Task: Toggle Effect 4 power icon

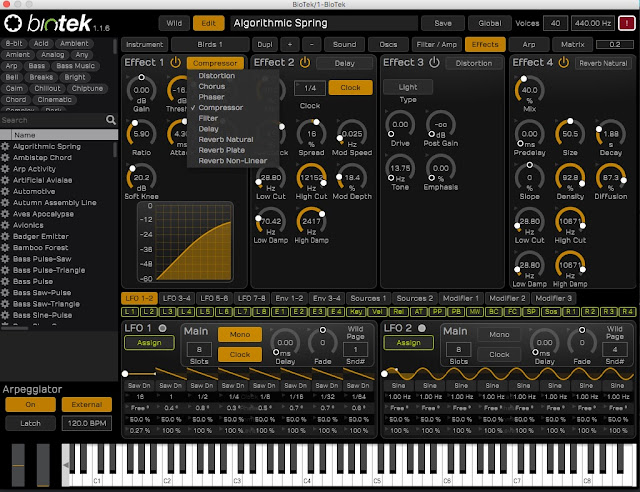Action: coord(564,62)
